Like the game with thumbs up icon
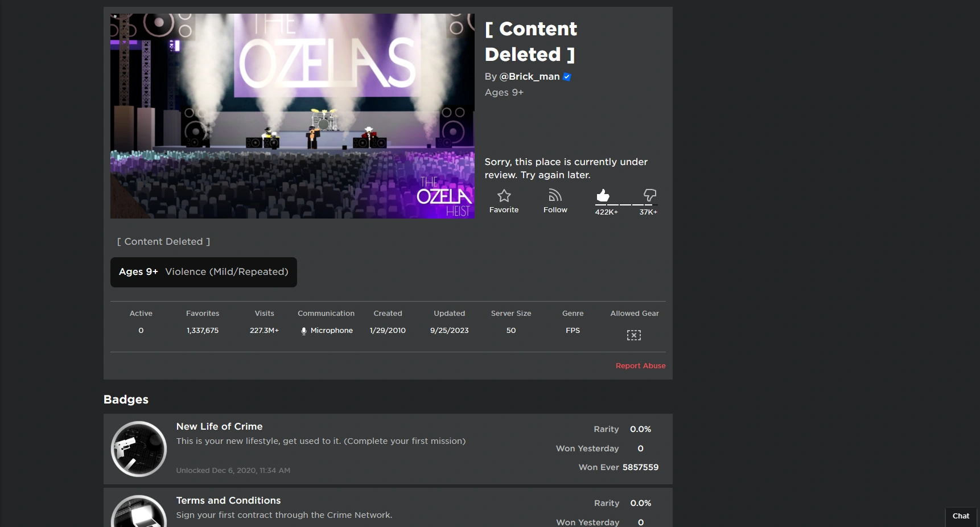The width and height of the screenshot is (980, 527). (x=604, y=195)
